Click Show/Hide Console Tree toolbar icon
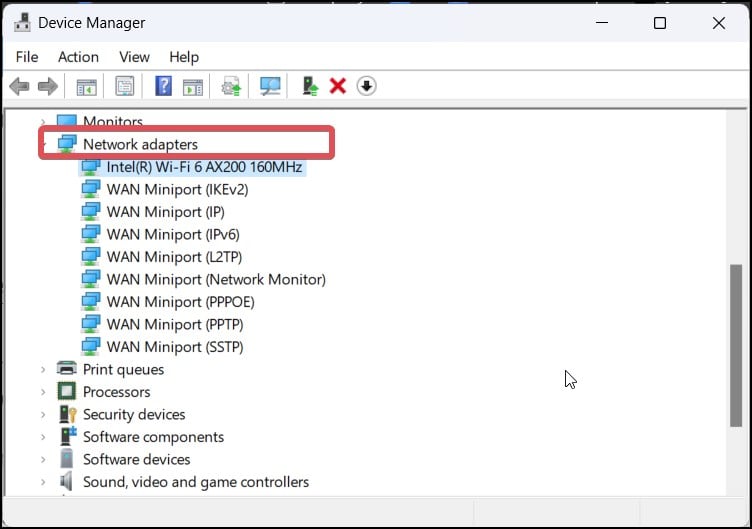 [86, 87]
